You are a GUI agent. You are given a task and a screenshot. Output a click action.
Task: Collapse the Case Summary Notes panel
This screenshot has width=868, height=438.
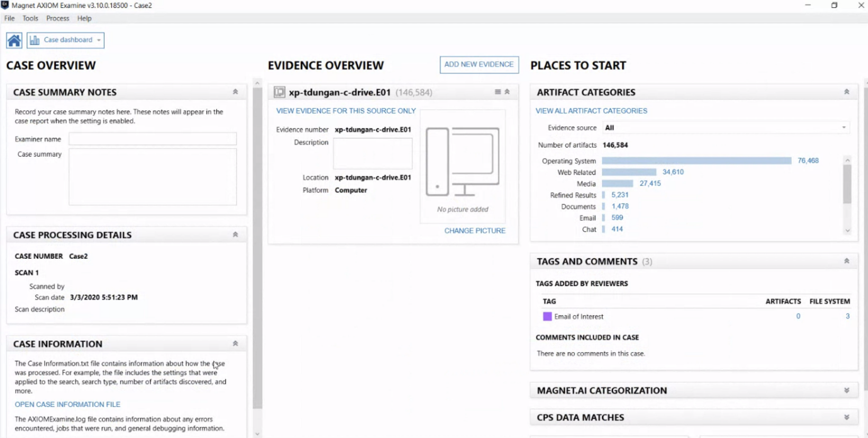click(x=235, y=92)
